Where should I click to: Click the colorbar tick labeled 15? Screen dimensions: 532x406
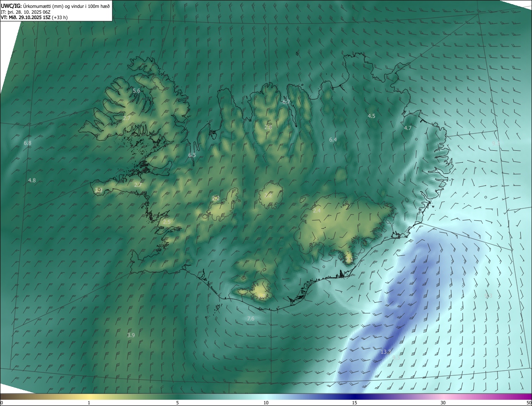click(x=355, y=403)
